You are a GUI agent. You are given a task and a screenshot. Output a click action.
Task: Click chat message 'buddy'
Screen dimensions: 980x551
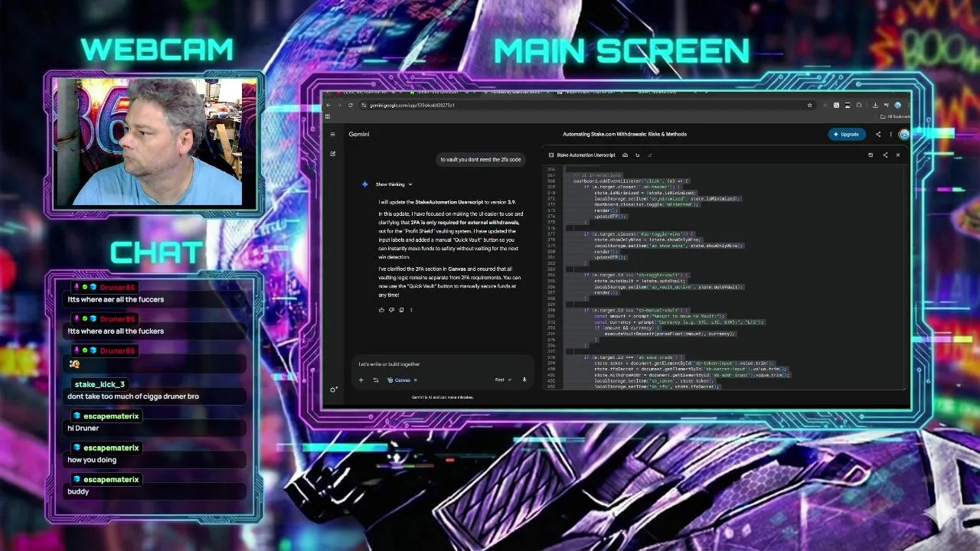point(78,491)
